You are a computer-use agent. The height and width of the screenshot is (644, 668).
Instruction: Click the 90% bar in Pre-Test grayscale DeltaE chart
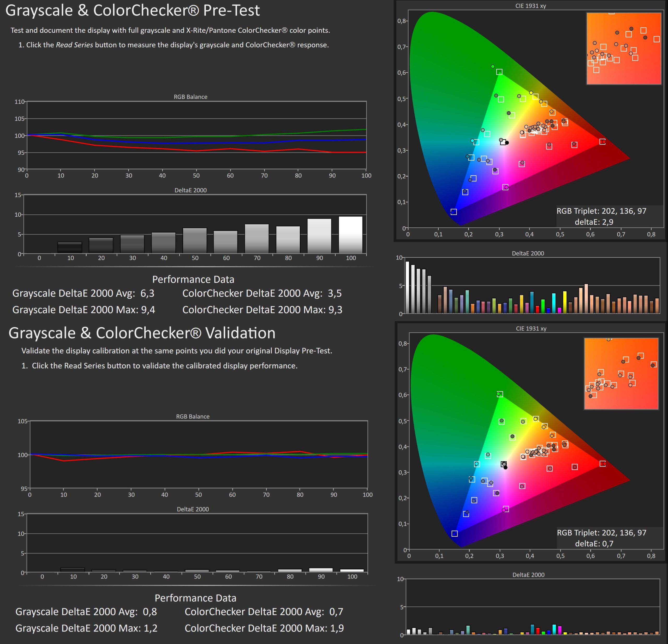(319, 236)
